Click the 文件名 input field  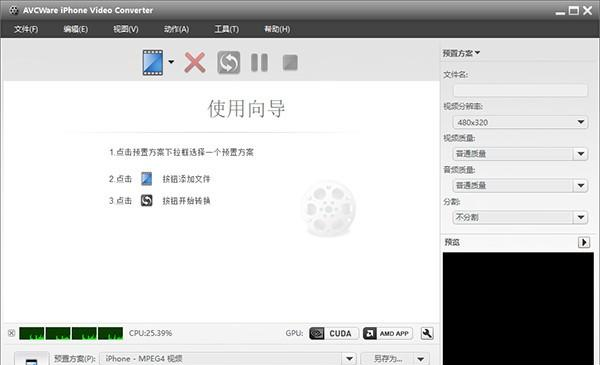pyautogui.click(x=520, y=91)
